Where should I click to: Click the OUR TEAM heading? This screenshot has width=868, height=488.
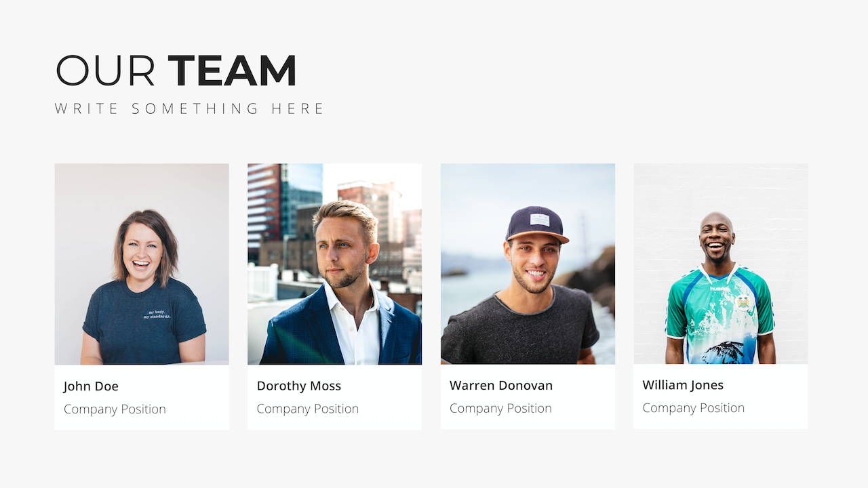point(176,70)
